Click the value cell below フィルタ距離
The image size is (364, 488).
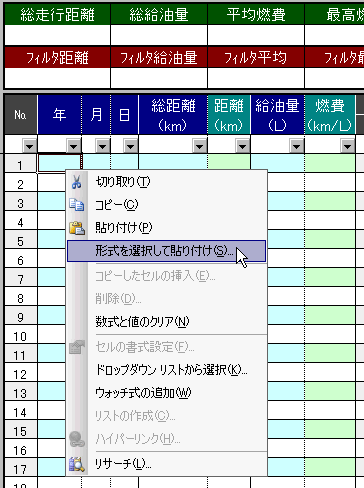pyautogui.click(x=57, y=78)
